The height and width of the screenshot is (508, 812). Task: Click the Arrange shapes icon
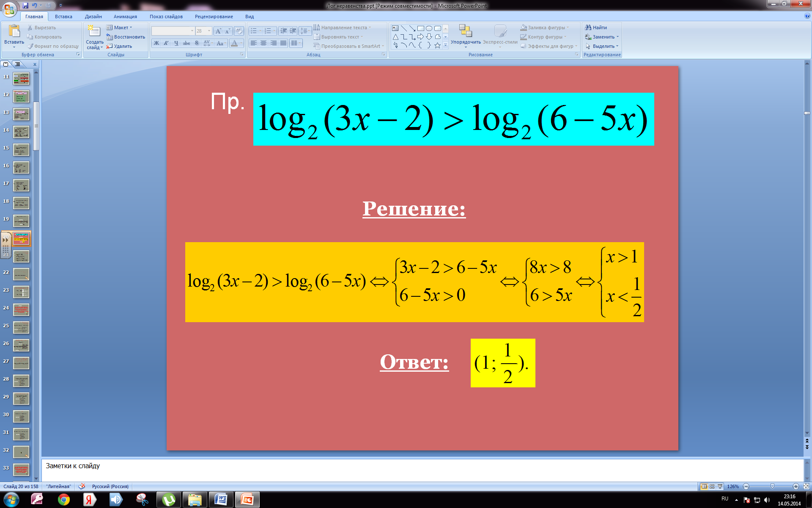coord(465,31)
